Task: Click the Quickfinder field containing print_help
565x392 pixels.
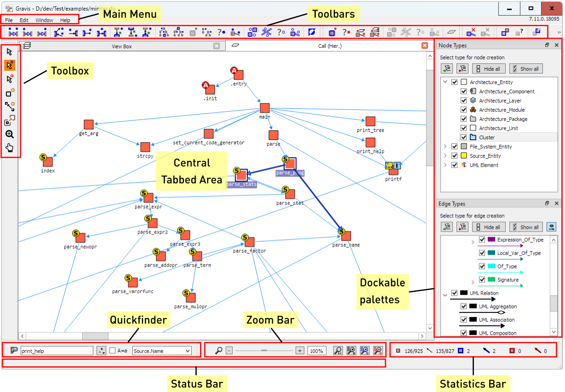Action: coord(57,351)
